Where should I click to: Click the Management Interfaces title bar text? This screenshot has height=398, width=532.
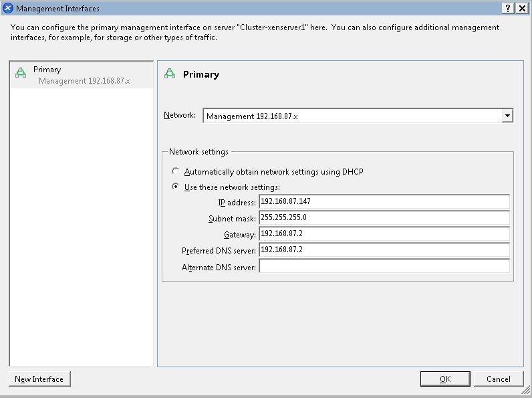pyautogui.click(x=57, y=8)
